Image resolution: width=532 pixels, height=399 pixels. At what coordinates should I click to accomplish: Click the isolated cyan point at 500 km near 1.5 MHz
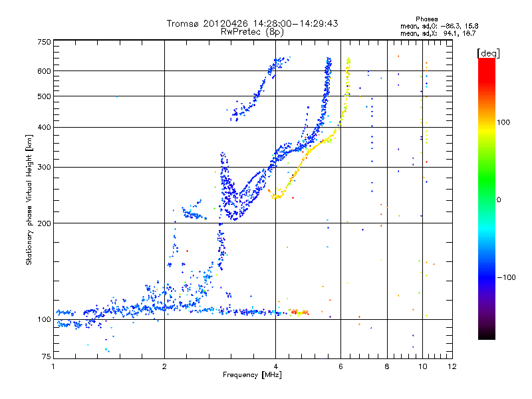(117, 96)
